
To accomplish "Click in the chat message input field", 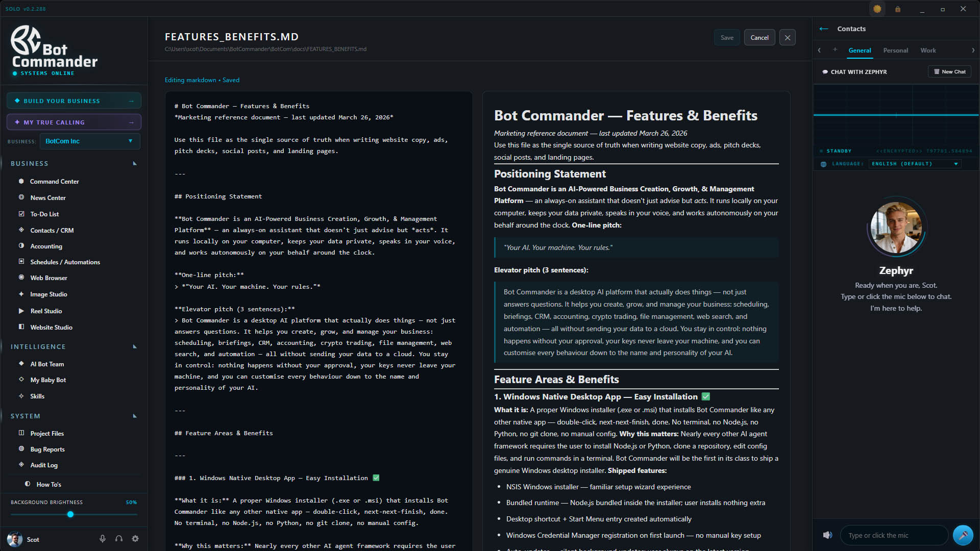I will pos(894,535).
